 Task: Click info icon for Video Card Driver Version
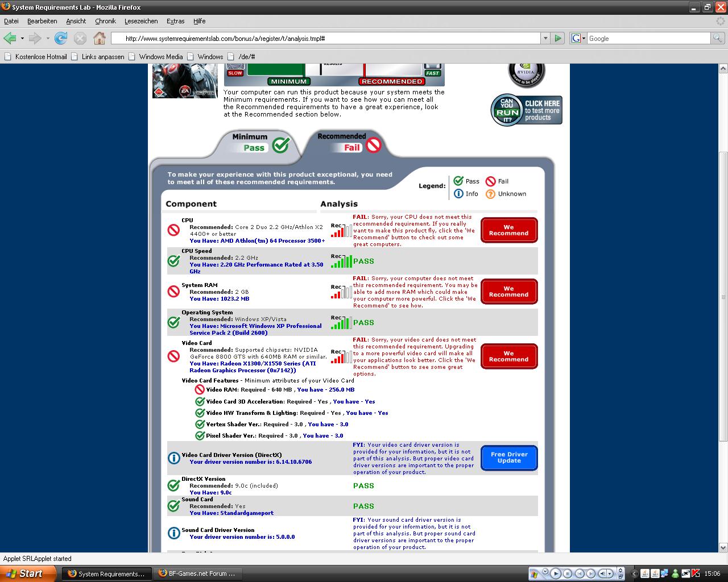(173, 458)
